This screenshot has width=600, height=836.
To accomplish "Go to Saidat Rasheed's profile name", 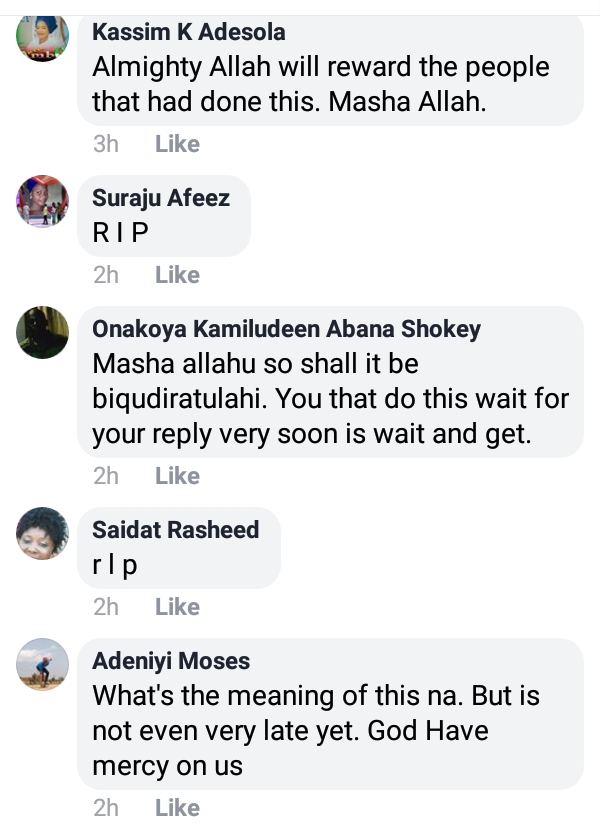I will click(175, 530).
